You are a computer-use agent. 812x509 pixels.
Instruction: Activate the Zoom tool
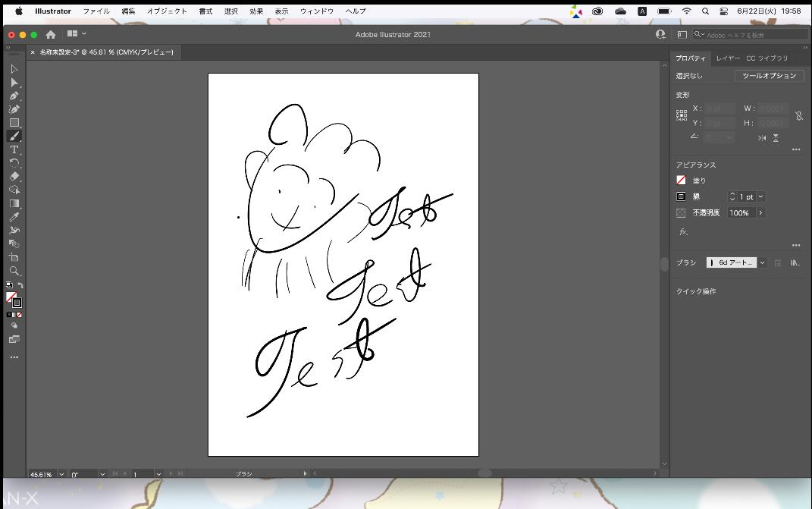[14, 271]
